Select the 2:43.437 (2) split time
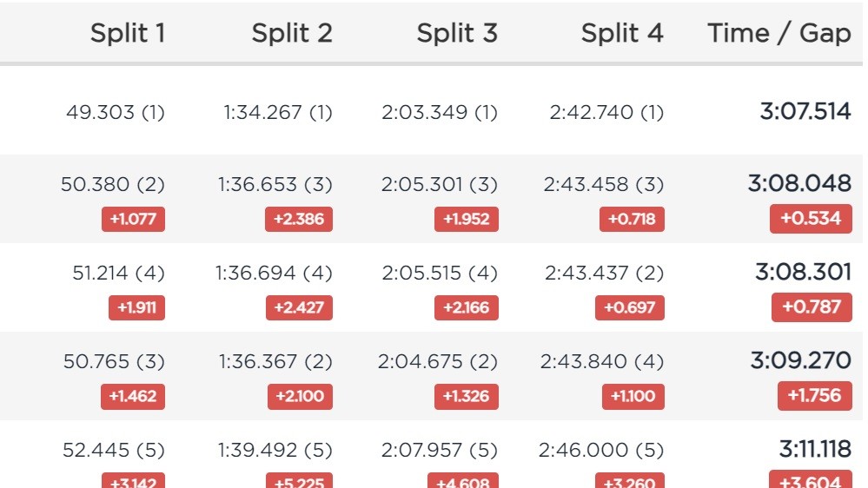868x488 pixels. tap(604, 273)
